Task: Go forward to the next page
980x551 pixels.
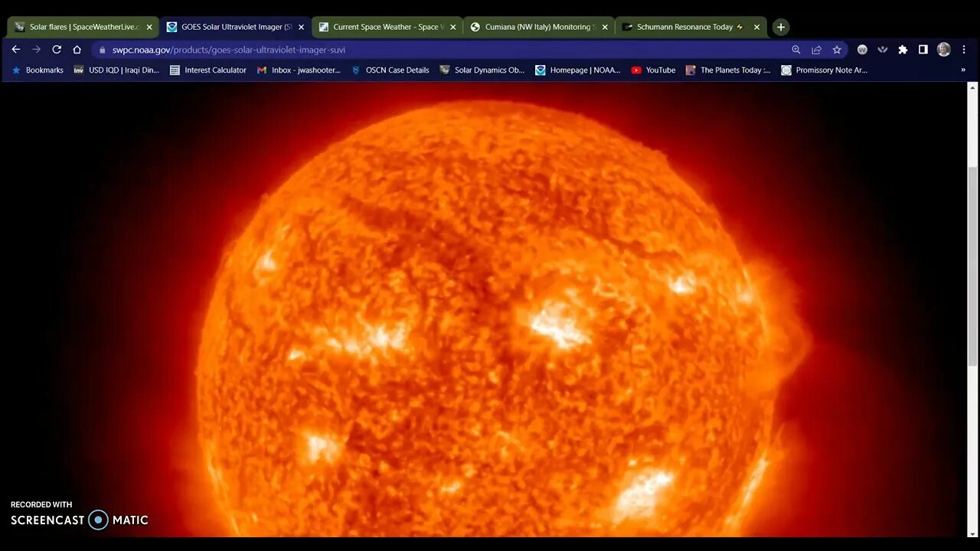Action: [x=36, y=49]
